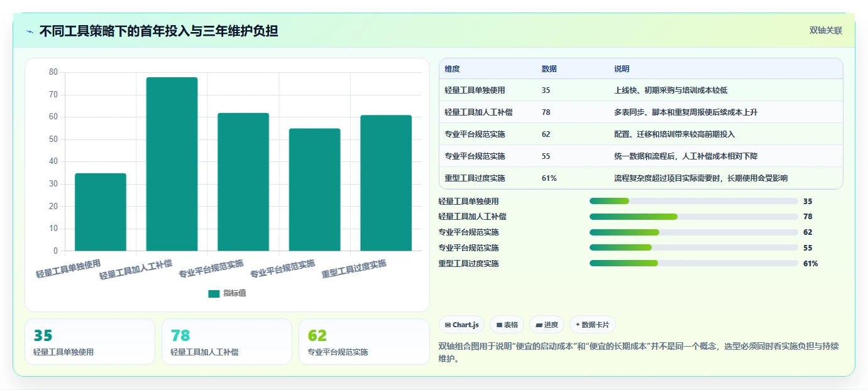
Task: Click the progress bar labeled 78
Action: [x=693, y=217]
